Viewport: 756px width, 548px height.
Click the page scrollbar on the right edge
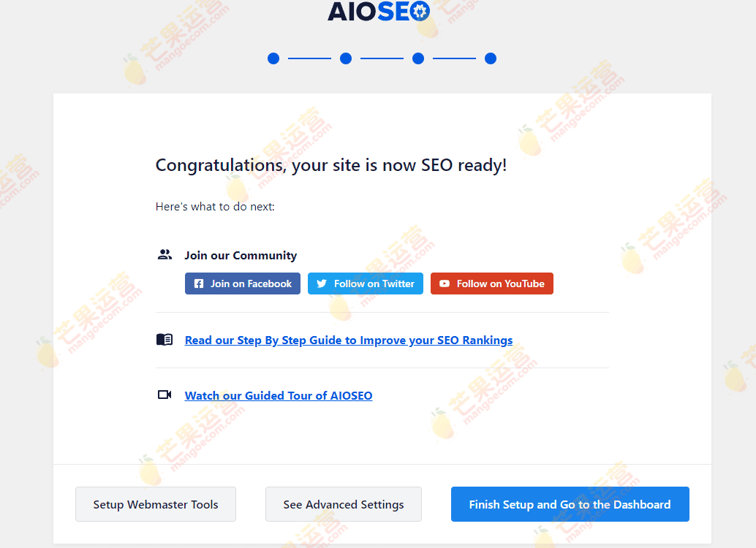(752, 274)
